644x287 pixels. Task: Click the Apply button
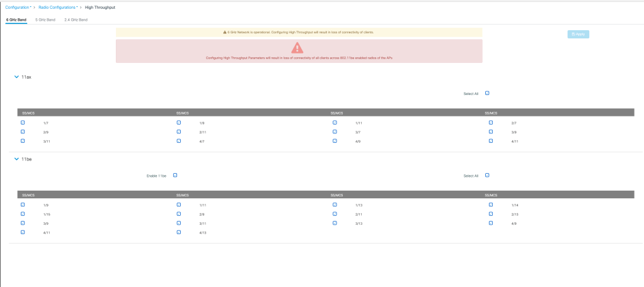(578, 34)
